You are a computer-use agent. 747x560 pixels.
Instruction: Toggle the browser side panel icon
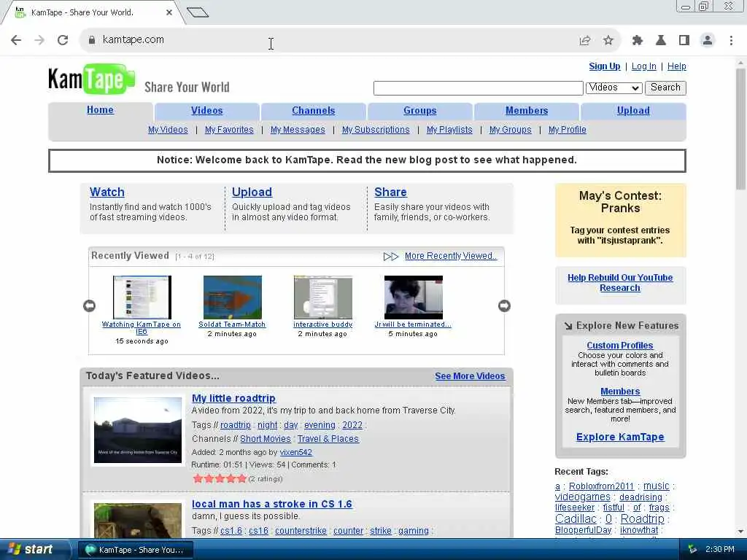click(x=684, y=41)
